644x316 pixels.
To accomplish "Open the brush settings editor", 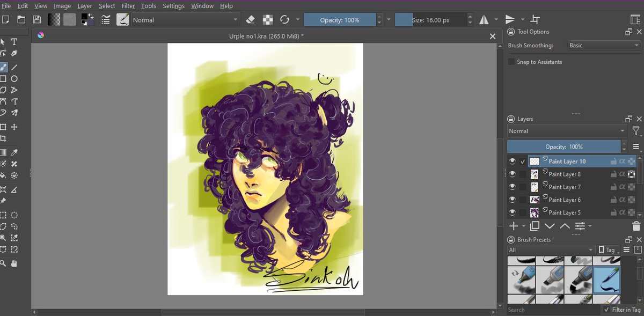I will (x=106, y=20).
